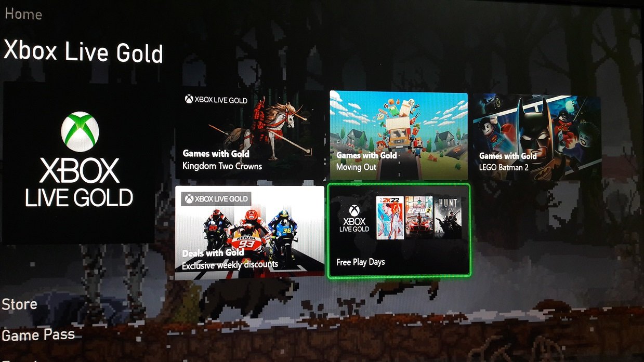This screenshot has width=644, height=362.
Task: Click the Hunt Showdown cover art
Action: pyautogui.click(x=448, y=218)
